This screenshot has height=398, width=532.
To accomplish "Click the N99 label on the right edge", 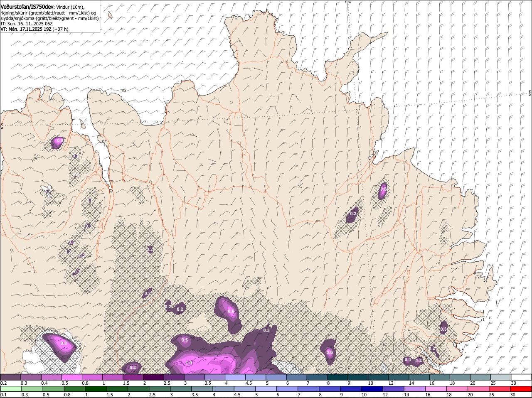I will [530, 93].
